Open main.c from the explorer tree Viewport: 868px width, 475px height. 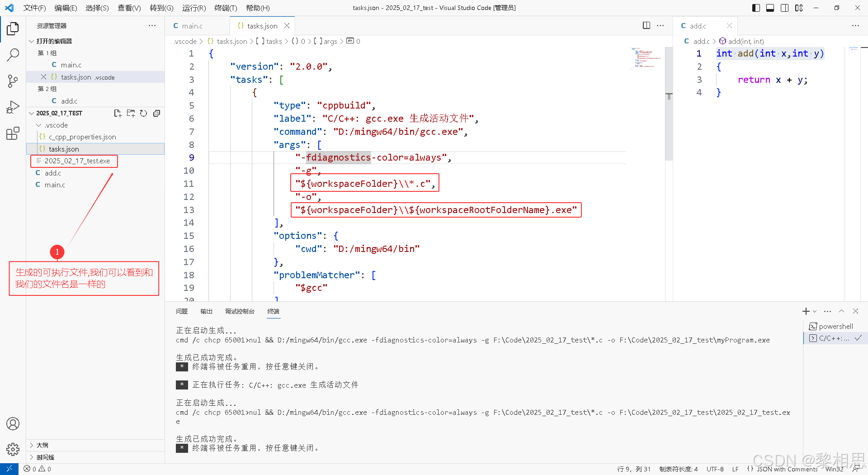pos(95,185)
